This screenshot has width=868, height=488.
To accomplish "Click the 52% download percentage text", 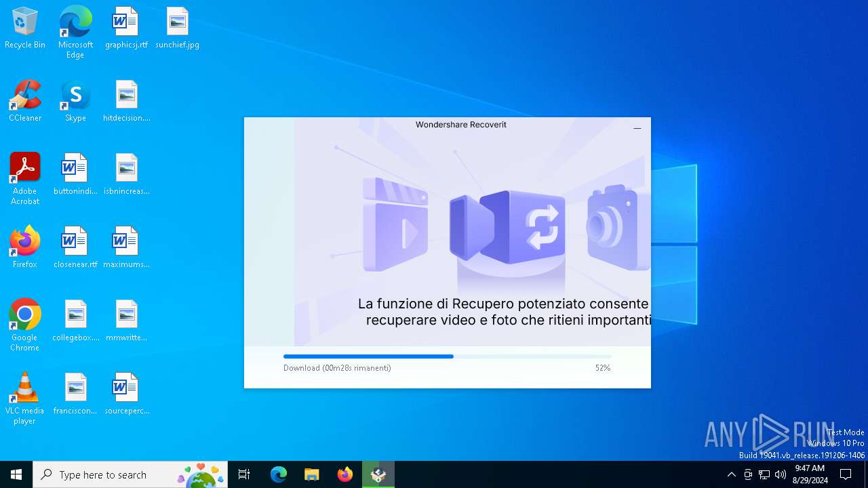I will (603, 368).
